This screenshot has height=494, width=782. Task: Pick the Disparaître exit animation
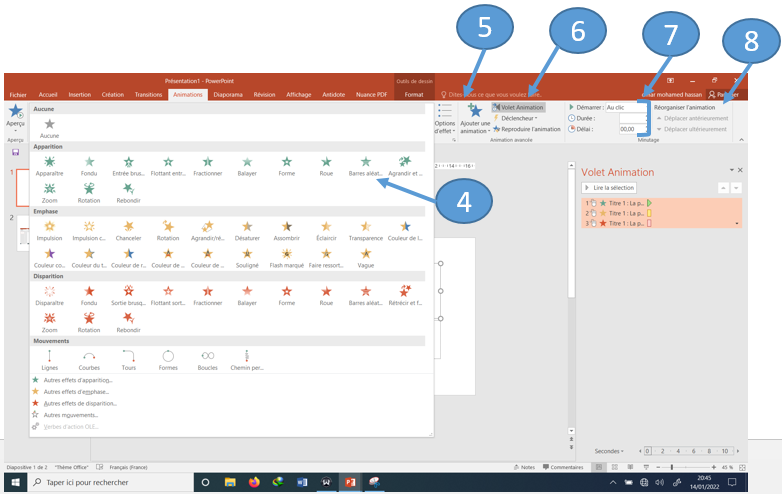pos(49,295)
